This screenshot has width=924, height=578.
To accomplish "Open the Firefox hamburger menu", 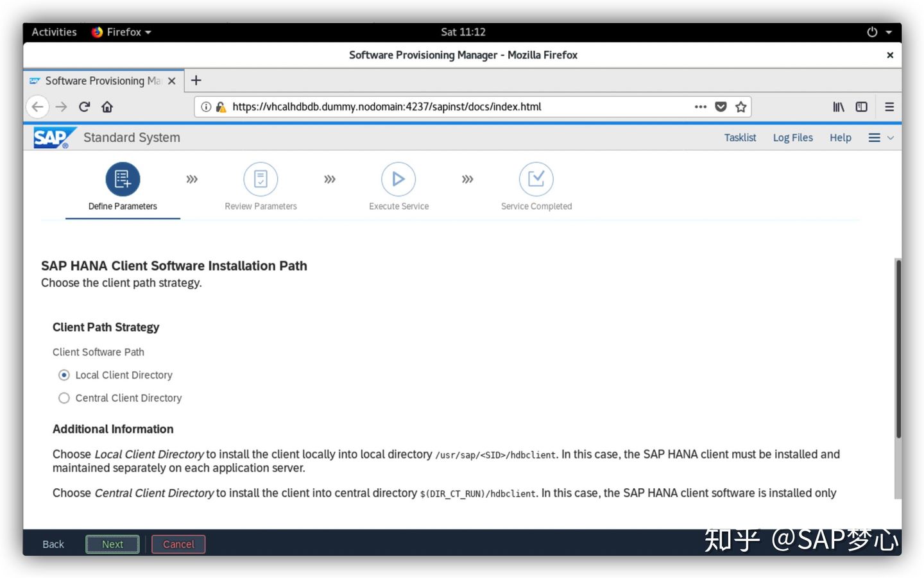I will (889, 106).
